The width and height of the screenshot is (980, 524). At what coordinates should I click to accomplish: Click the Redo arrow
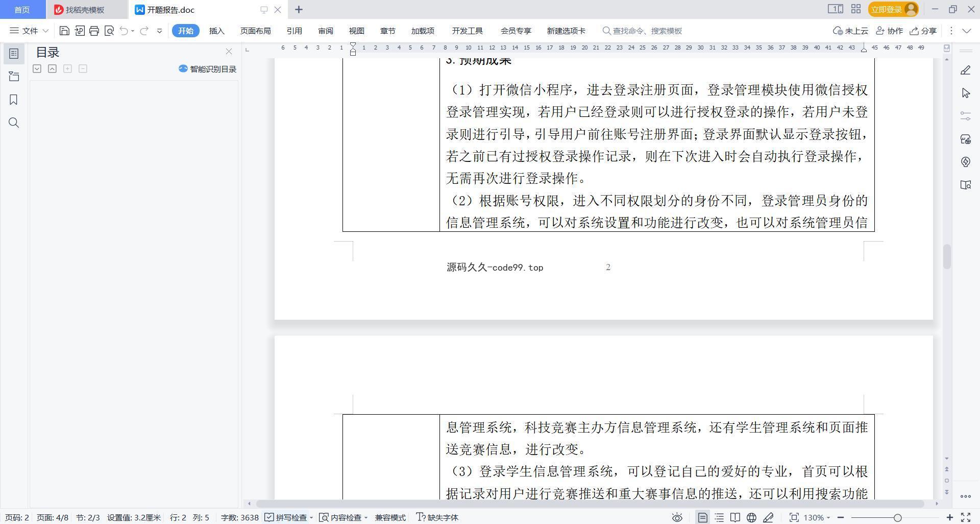pyautogui.click(x=144, y=31)
